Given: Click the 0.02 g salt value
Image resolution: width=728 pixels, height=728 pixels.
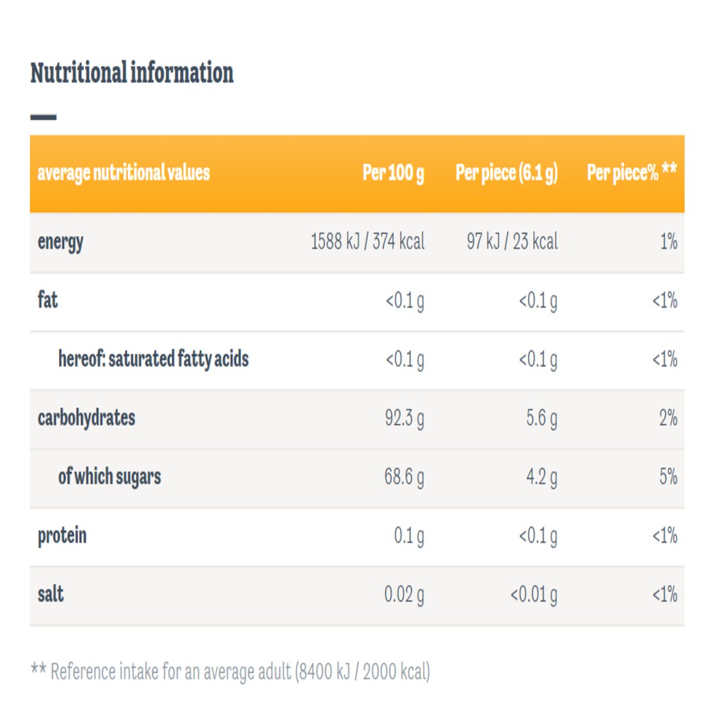Looking at the screenshot, I should [405, 595].
